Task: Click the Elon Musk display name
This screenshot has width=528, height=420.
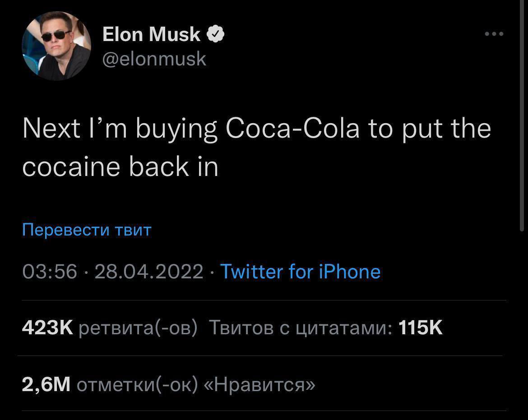Action: point(151,33)
